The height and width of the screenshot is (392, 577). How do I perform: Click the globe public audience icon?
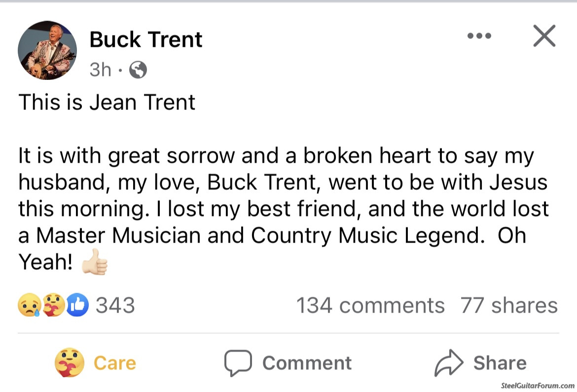[x=138, y=71]
